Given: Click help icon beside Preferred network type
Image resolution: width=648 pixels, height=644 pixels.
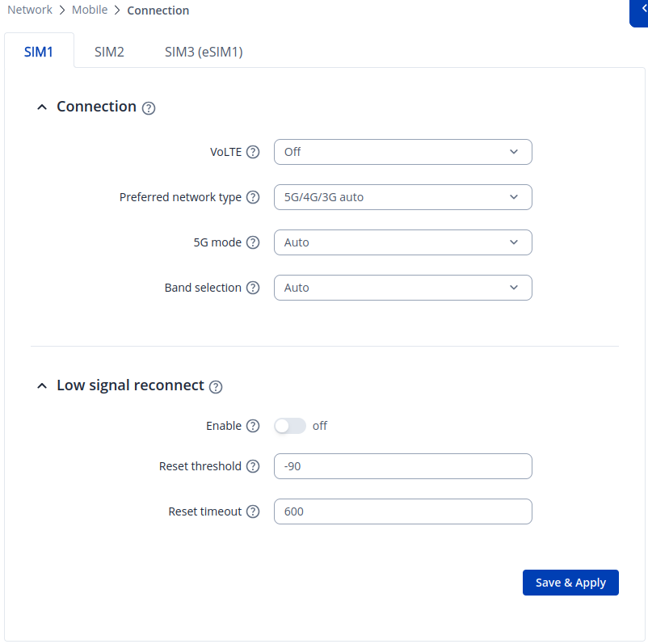Looking at the screenshot, I should [253, 197].
